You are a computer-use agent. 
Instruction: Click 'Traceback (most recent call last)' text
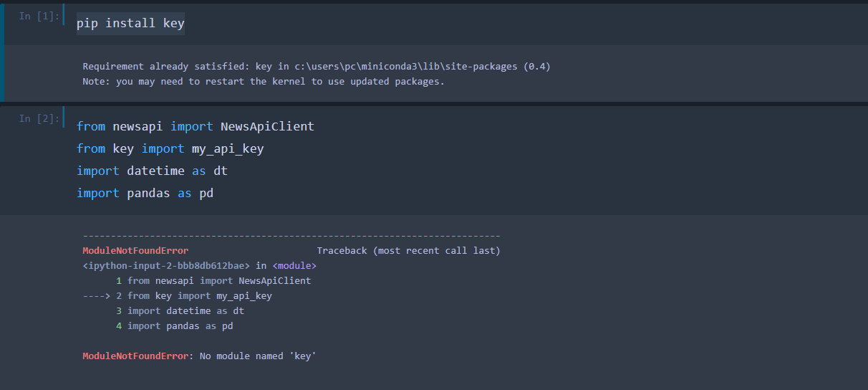(408, 251)
